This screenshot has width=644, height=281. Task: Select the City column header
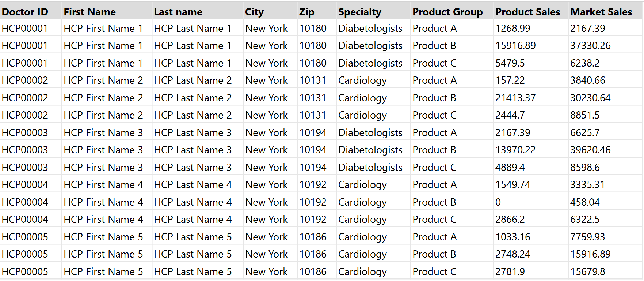click(254, 12)
